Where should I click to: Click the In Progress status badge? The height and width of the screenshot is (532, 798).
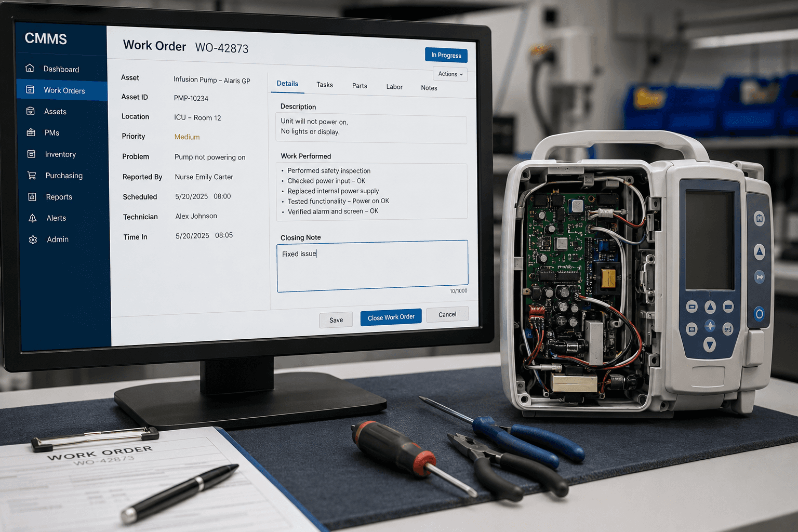446,55
